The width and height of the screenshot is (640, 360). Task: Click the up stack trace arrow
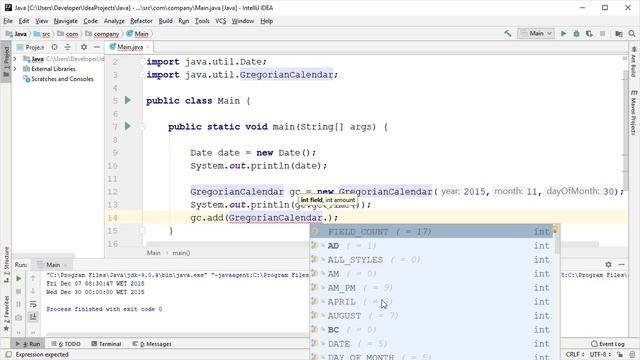pyautogui.click(x=33, y=278)
